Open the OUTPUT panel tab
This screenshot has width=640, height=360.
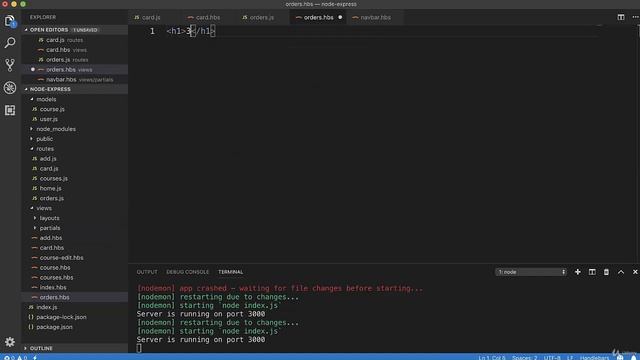coord(147,272)
